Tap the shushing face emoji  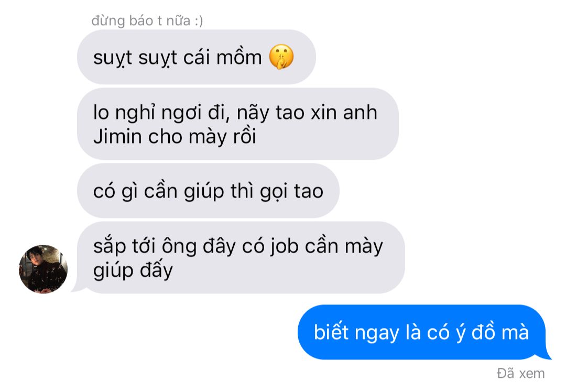[x=281, y=57]
